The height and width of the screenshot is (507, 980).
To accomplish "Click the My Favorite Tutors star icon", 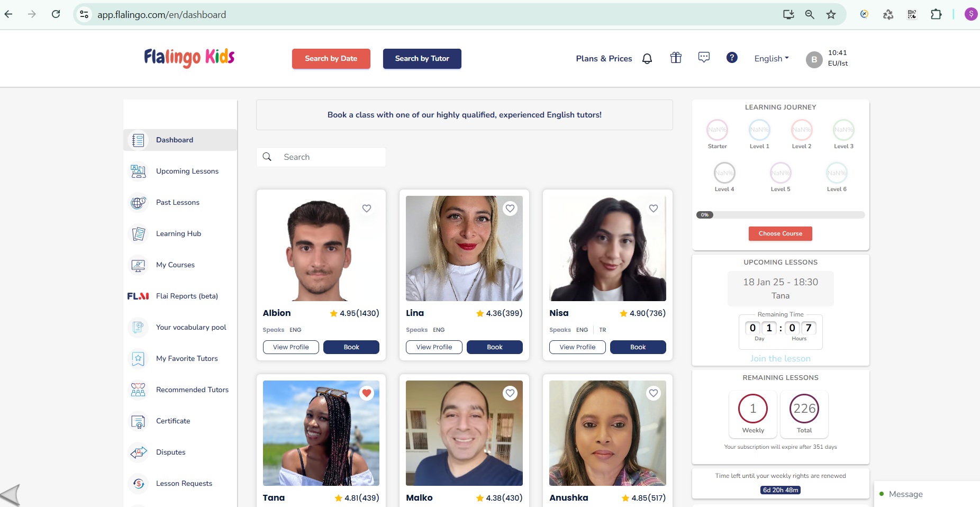I will pos(138,359).
